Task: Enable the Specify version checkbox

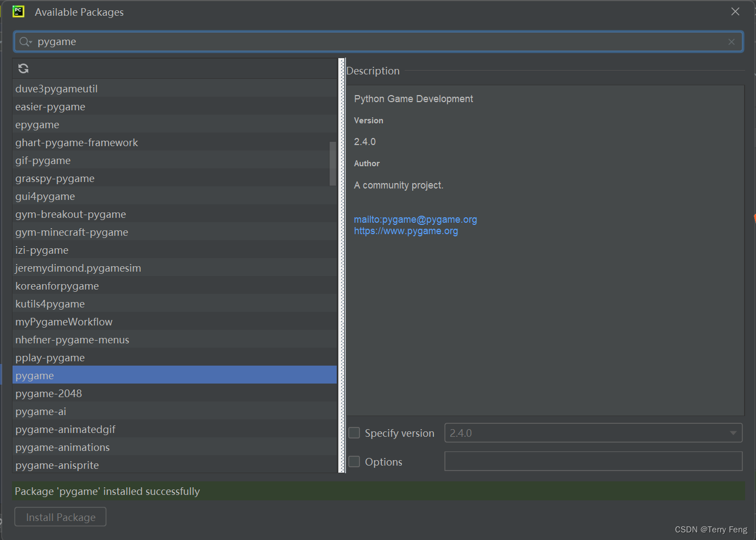Action: tap(354, 433)
